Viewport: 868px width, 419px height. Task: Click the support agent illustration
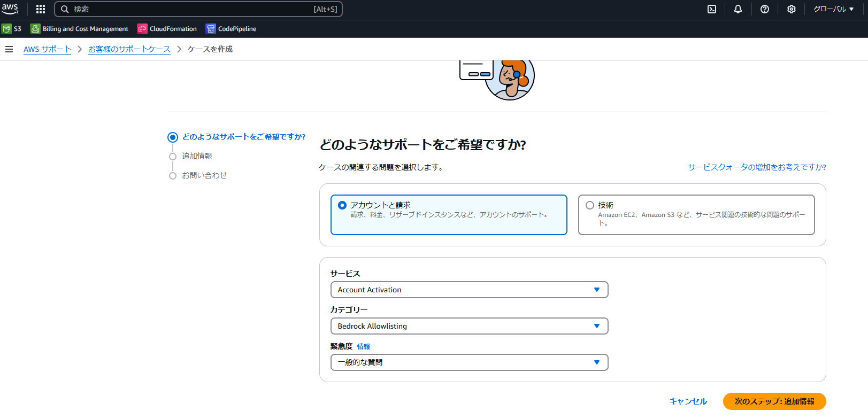point(497,80)
